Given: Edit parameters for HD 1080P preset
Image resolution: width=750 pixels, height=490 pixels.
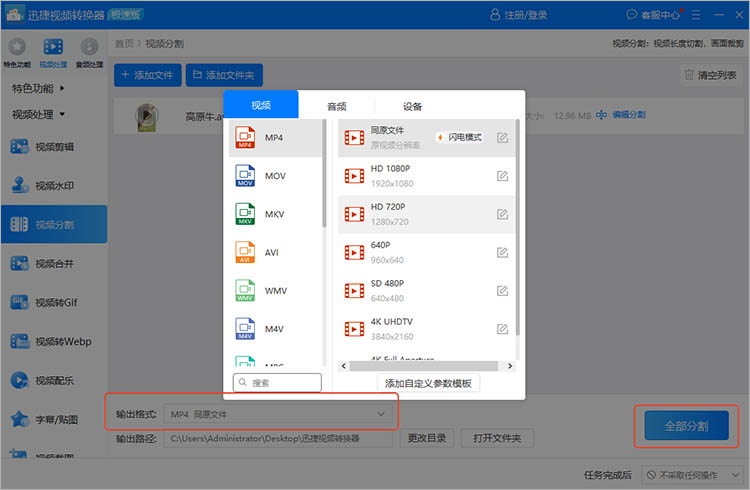Looking at the screenshot, I should pyautogui.click(x=502, y=176).
